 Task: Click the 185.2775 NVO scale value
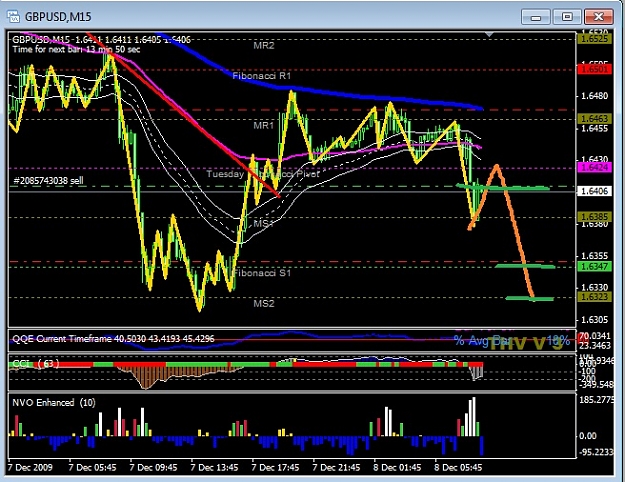click(597, 399)
